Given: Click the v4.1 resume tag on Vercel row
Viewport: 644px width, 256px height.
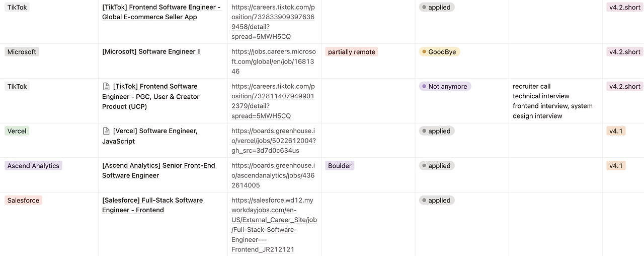Looking at the screenshot, I should click(616, 131).
